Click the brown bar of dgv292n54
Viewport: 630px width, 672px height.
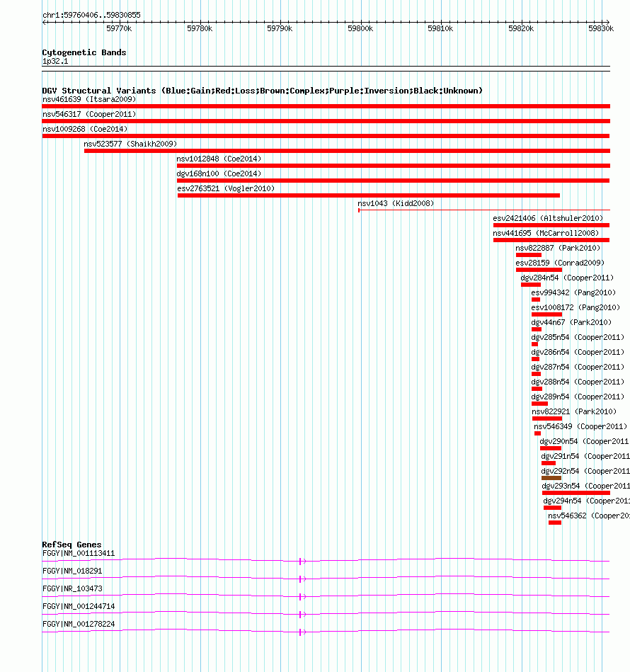(551, 478)
